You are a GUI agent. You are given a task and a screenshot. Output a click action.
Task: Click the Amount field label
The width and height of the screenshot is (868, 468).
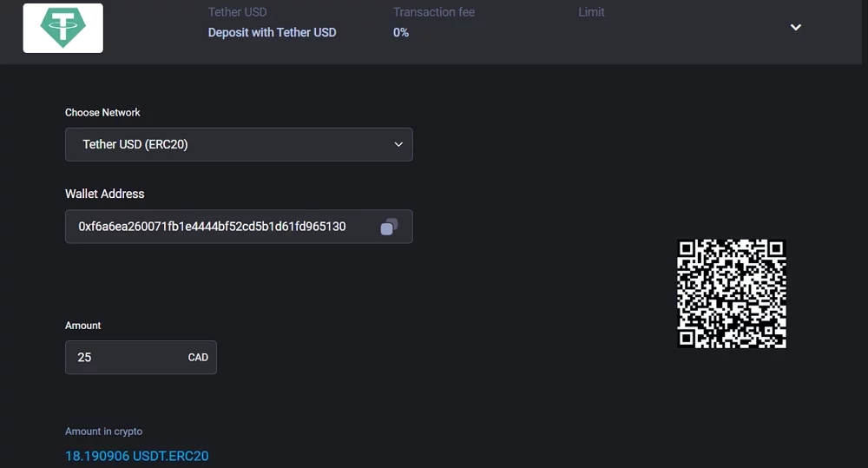tap(83, 326)
